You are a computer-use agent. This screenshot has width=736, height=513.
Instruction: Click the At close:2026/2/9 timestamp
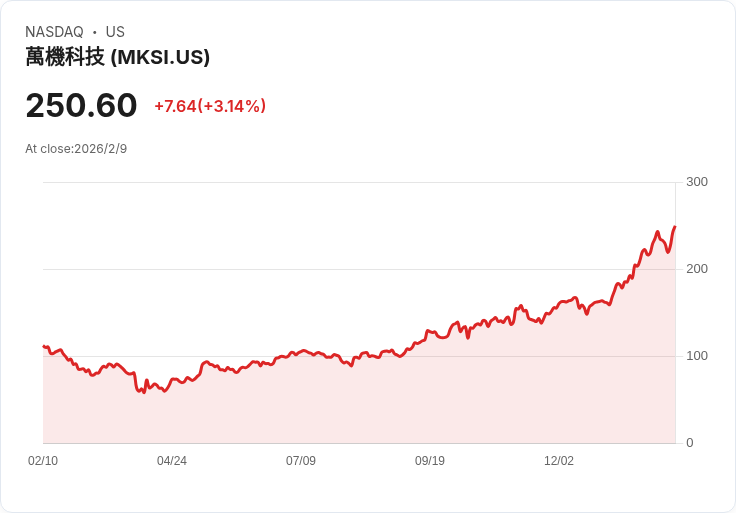pos(76,149)
